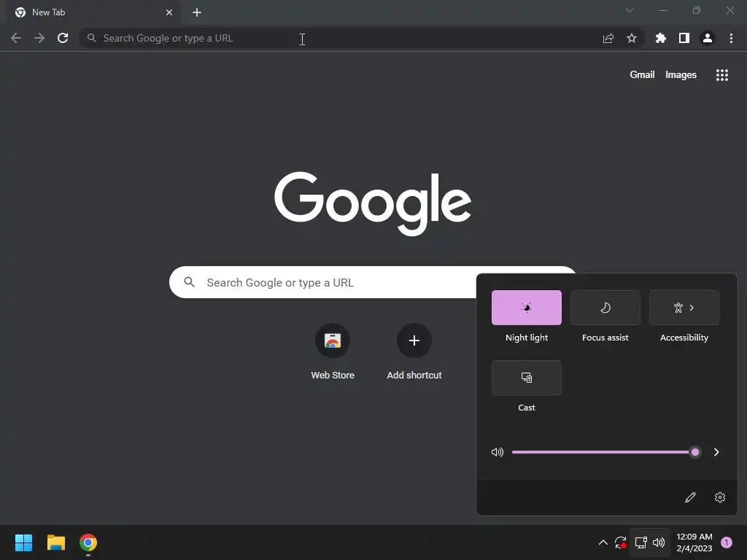Bookmark this tab with star icon

point(632,38)
